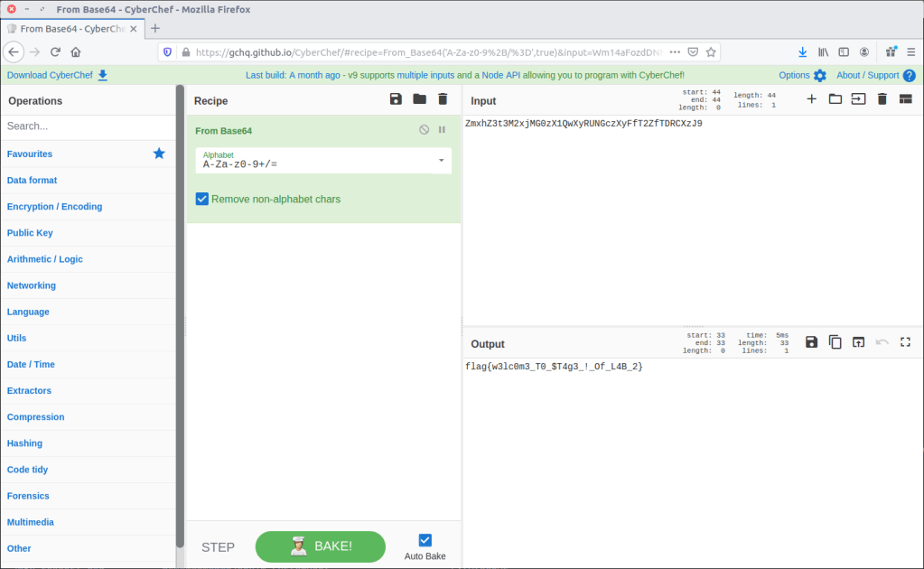Disable the From Base64 operation
Viewport: 924px width, 569px height.
[x=425, y=130]
